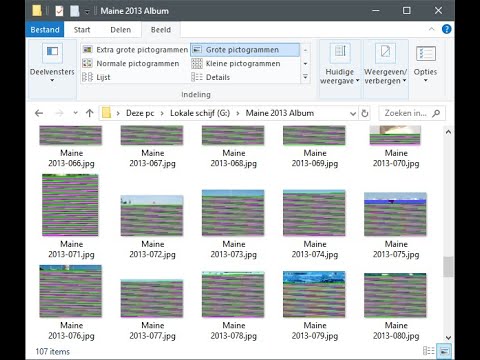
Task: Expand chevron after Lokale schijf (G:)
Action: (238, 113)
